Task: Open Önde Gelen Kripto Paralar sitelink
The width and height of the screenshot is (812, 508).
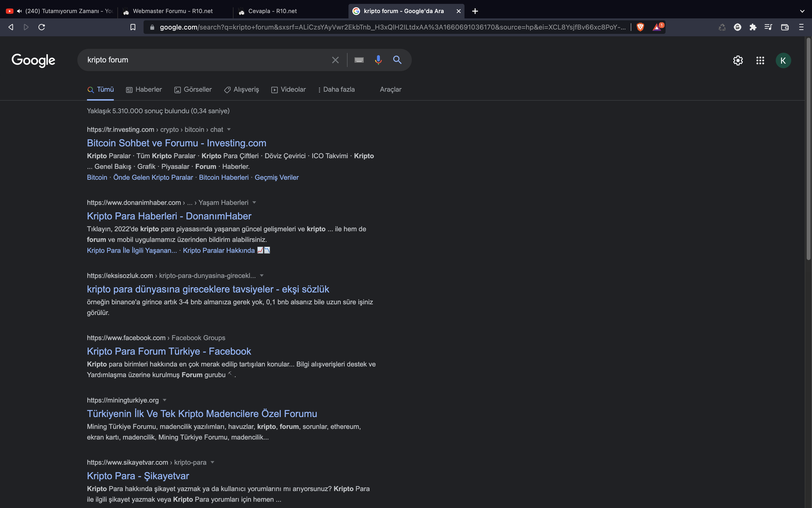Action: [153, 177]
